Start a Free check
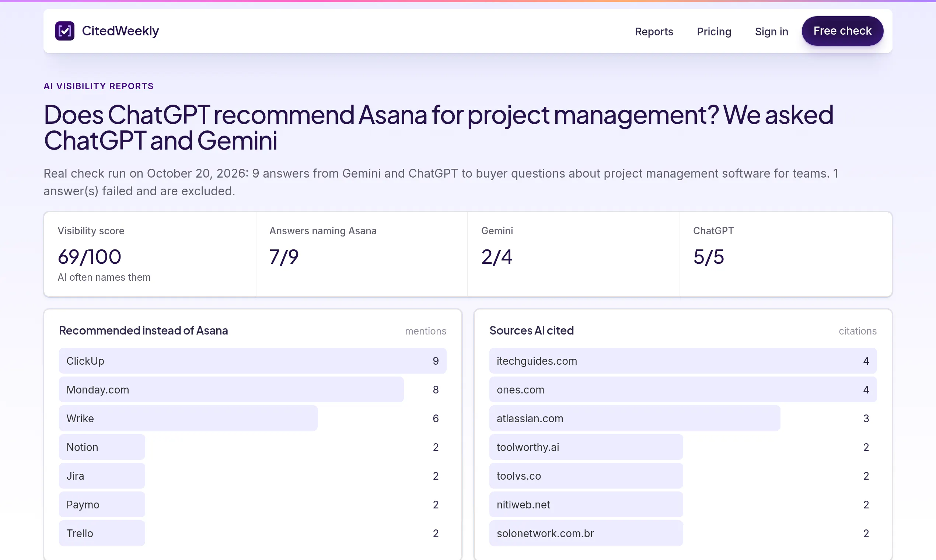The height and width of the screenshot is (560, 936). (x=842, y=31)
